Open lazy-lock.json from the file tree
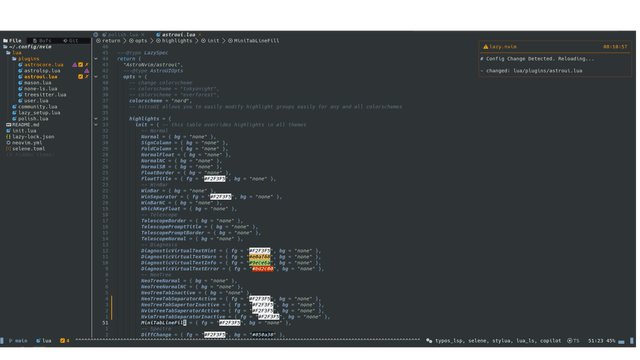640x360 pixels. coord(30,137)
